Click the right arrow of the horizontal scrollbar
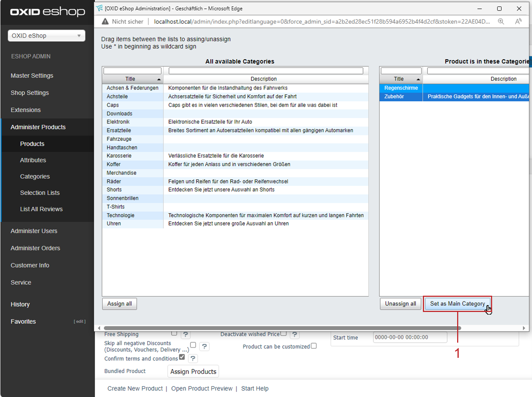The height and width of the screenshot is (397, 532). tap(524, 328)
